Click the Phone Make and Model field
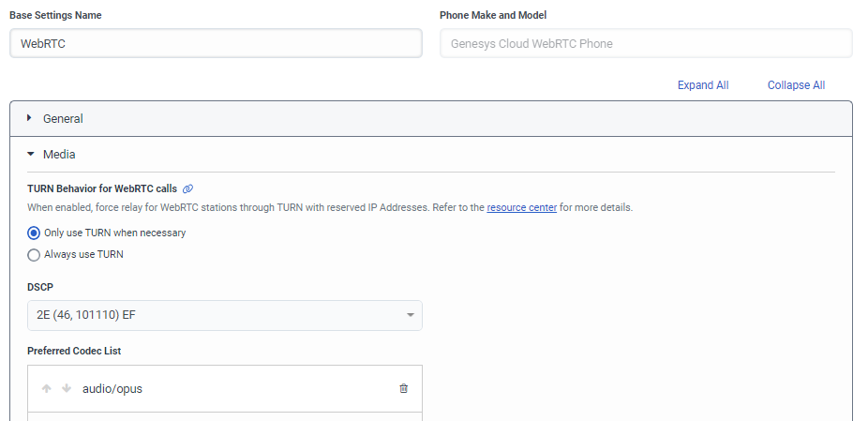 tap(646, 43)
